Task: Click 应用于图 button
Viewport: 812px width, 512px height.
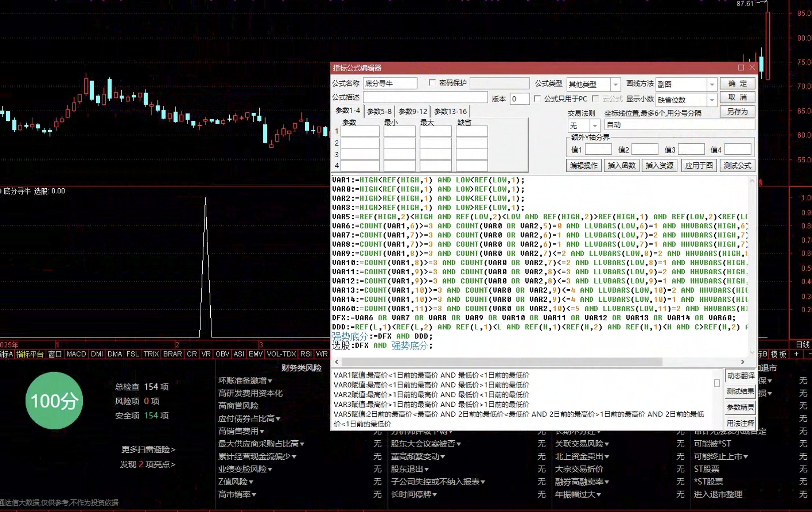Action: tap(699, 165)
